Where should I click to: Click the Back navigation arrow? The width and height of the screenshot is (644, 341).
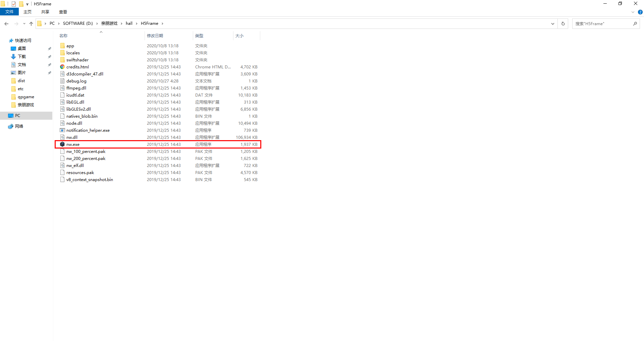(x=6, y=23)
